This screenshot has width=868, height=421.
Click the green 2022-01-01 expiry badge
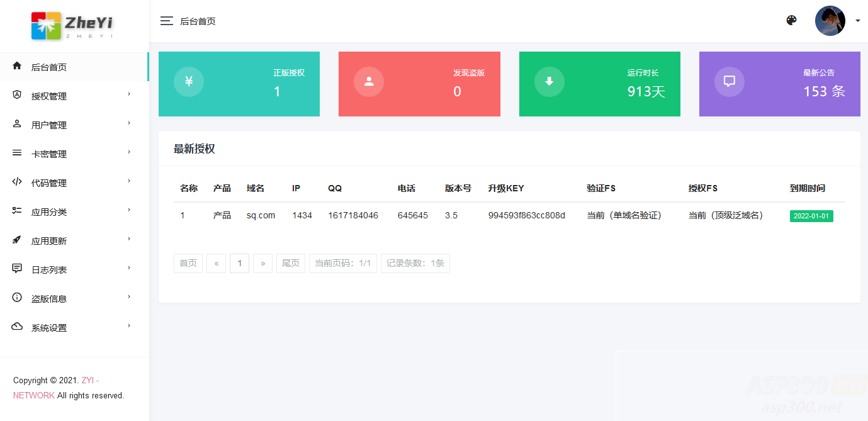click(811, 215)
